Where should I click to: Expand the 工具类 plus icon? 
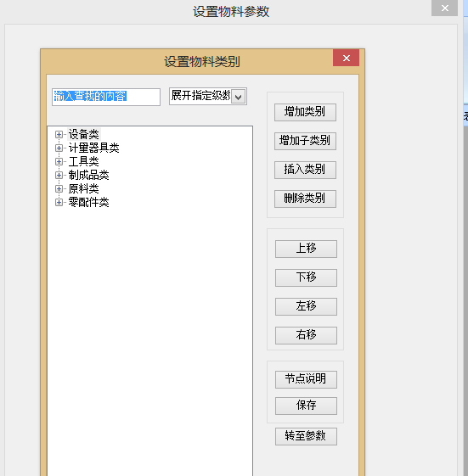point(59,161)
